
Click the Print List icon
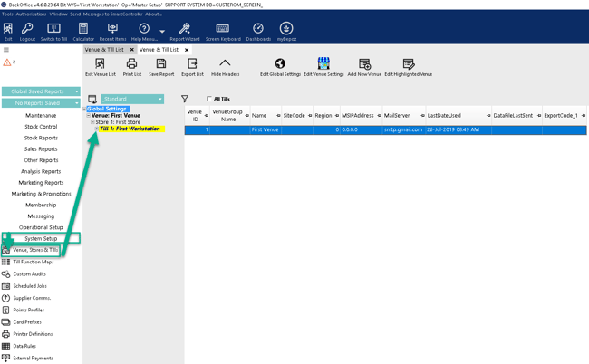click(131, 66)
